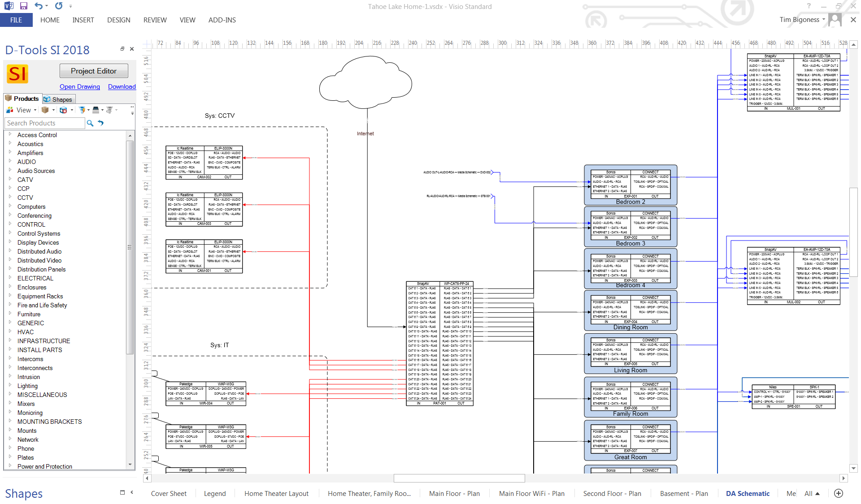Open the All pages dropdown near page tabs
861x504 pixels.
[x=812, y=493]
